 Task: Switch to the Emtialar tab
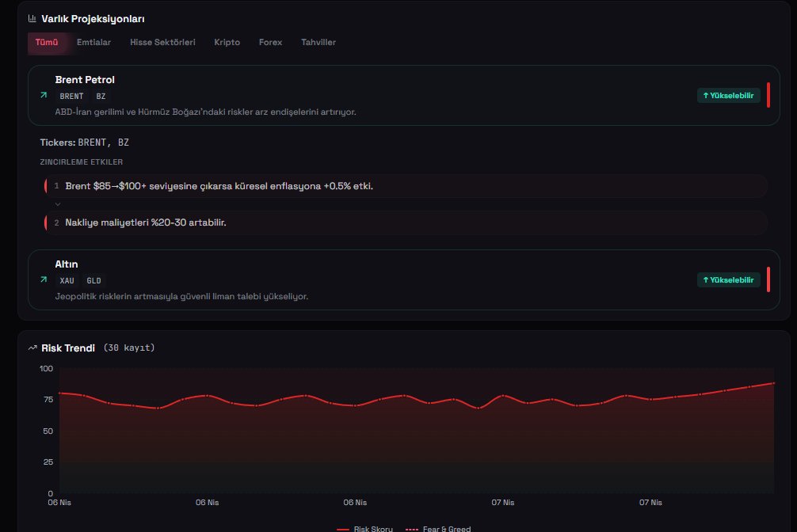pos(93,42)
